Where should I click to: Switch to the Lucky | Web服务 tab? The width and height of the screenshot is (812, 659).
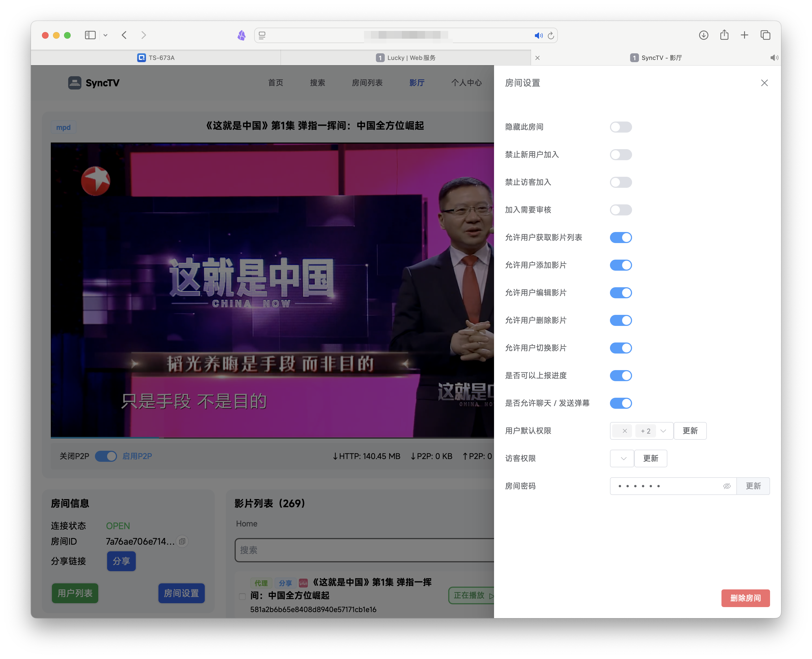(406, 58)
